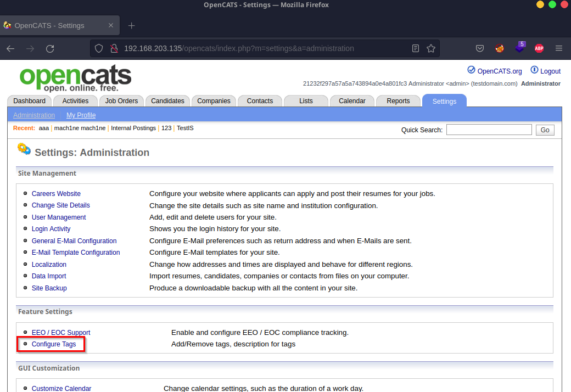Bookmark this page with the star icon

431,48
